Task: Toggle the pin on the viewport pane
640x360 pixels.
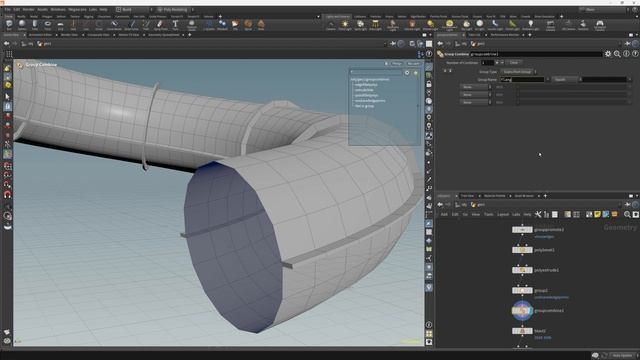Action: click(x=393, y=44)
